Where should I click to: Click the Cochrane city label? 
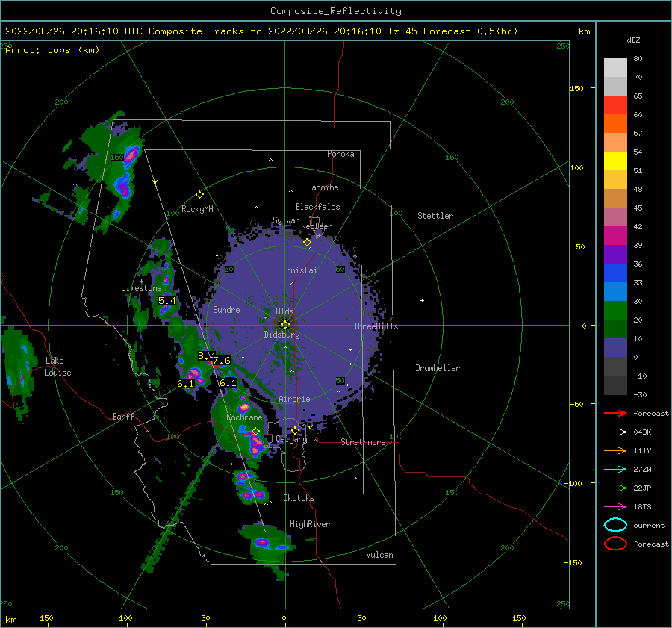point(244,417)
